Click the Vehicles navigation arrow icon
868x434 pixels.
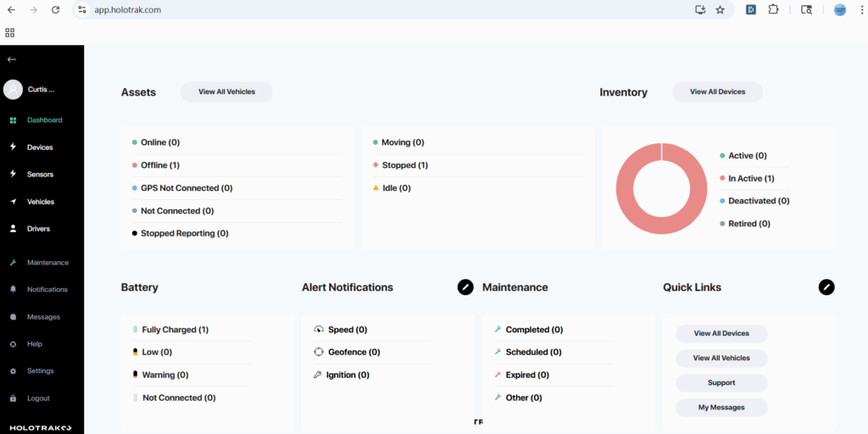tap(14, 202)
